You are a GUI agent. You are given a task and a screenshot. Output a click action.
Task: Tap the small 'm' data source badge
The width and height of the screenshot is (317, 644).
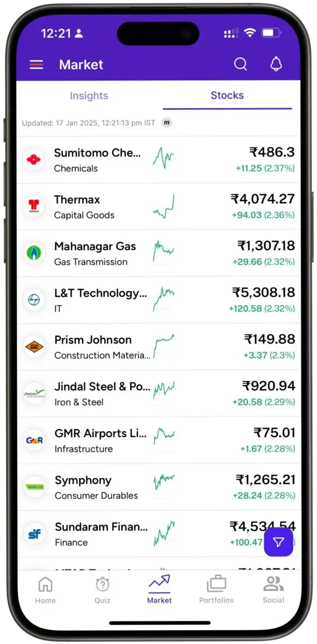167,123
